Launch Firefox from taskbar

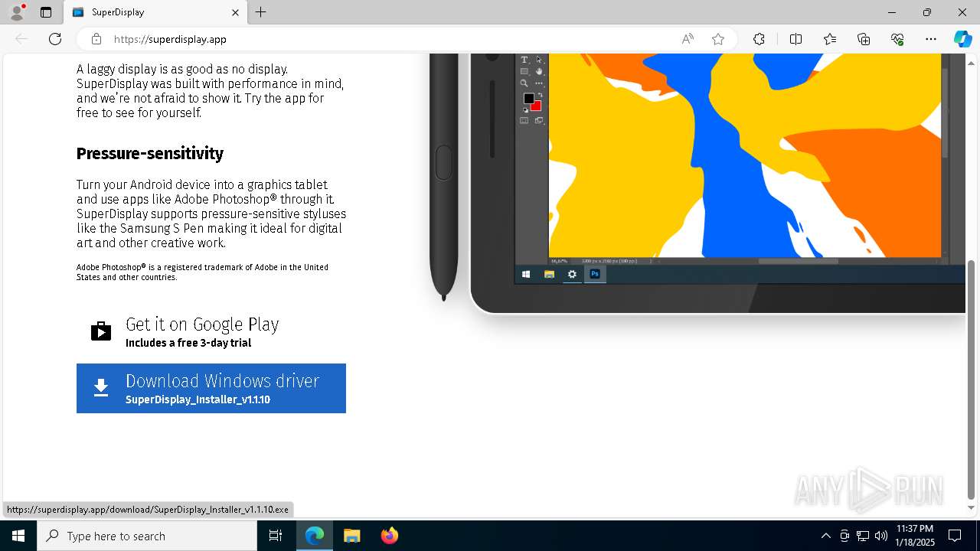(389, 536)
